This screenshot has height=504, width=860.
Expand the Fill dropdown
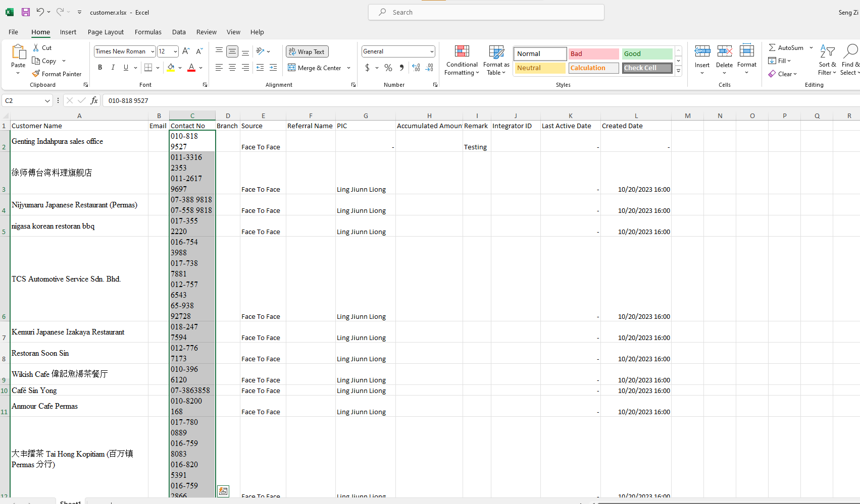789,61
